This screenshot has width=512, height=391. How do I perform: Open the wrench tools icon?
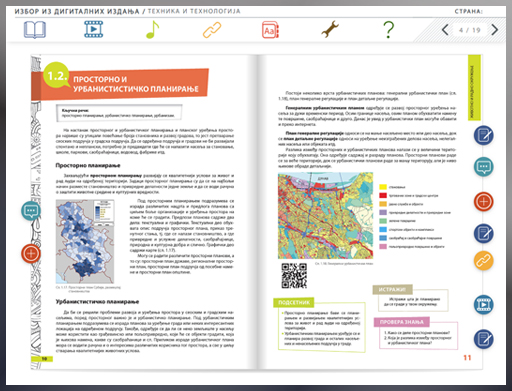point(330,29)
